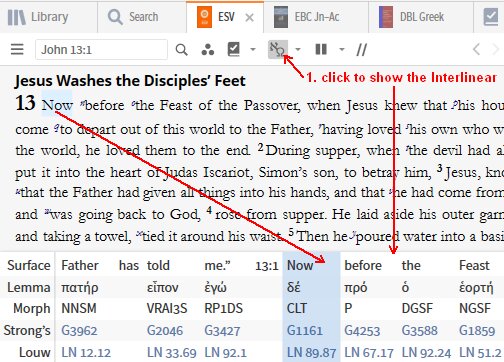Screen dimensions: 504x362
Task: Click the 13:1 verse marker in interlinear
Action: (267, 266)
